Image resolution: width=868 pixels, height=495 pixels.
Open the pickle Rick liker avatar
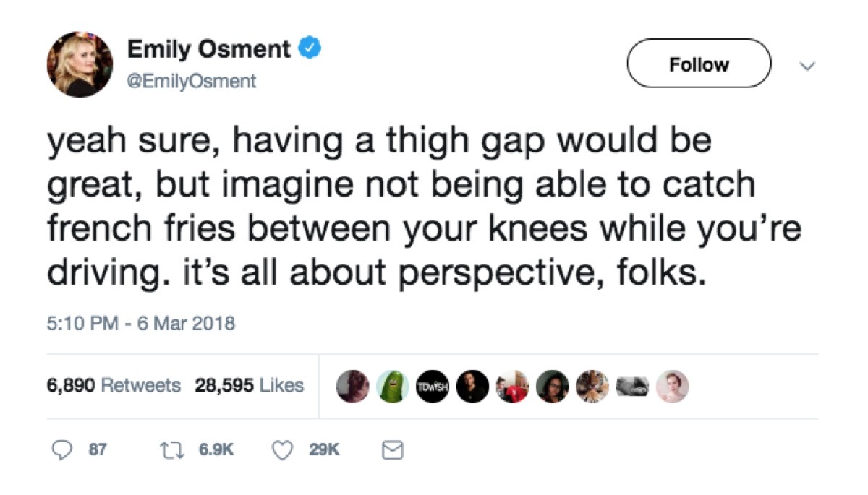[393, 387]
